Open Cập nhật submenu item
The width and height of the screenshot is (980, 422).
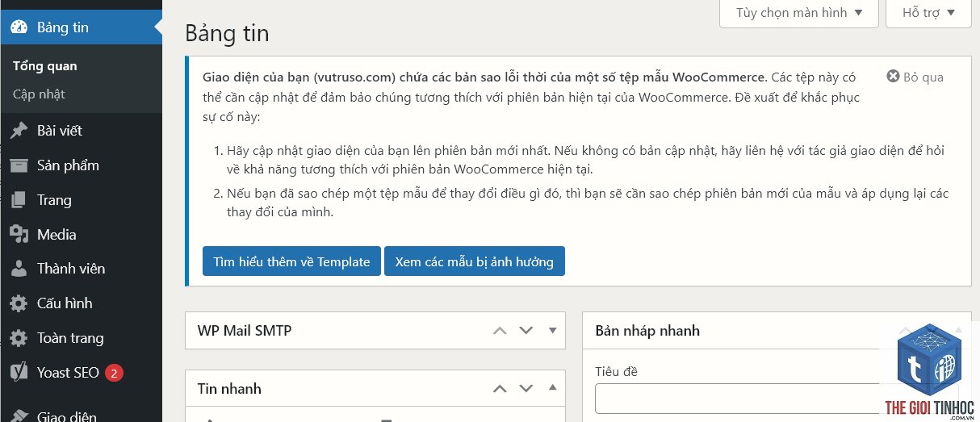click(39, 94)
